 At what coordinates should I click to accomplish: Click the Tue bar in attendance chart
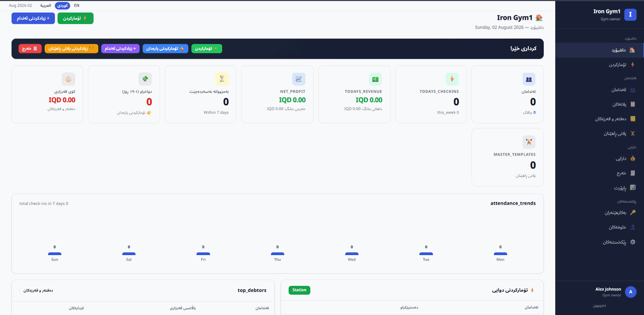pyautogui.click(x=426, y=254)
